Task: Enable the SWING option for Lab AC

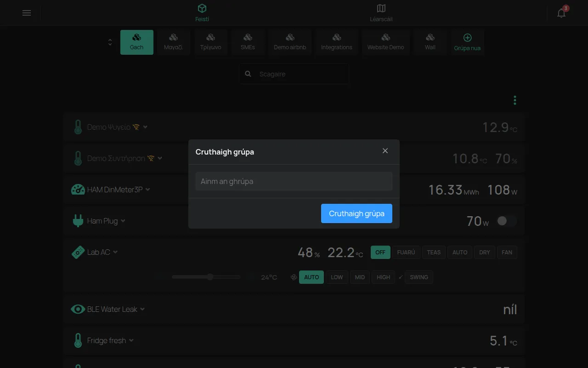Action: pos(419,277)
